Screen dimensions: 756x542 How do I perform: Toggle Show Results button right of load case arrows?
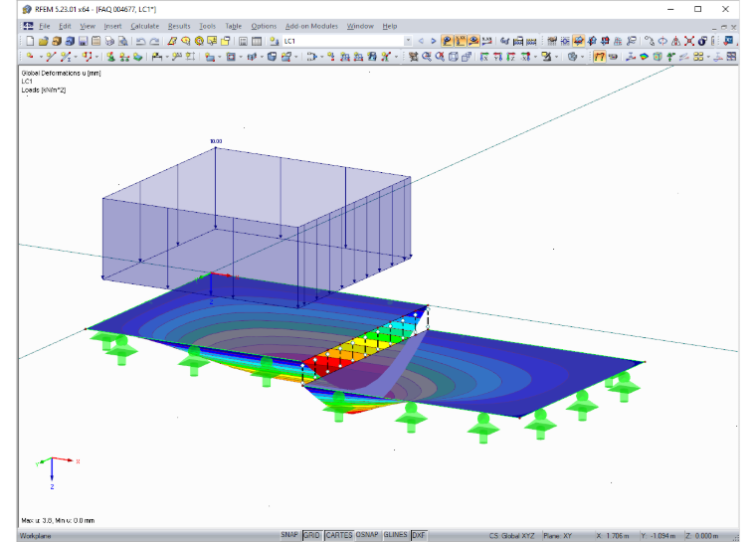[447, 41]
